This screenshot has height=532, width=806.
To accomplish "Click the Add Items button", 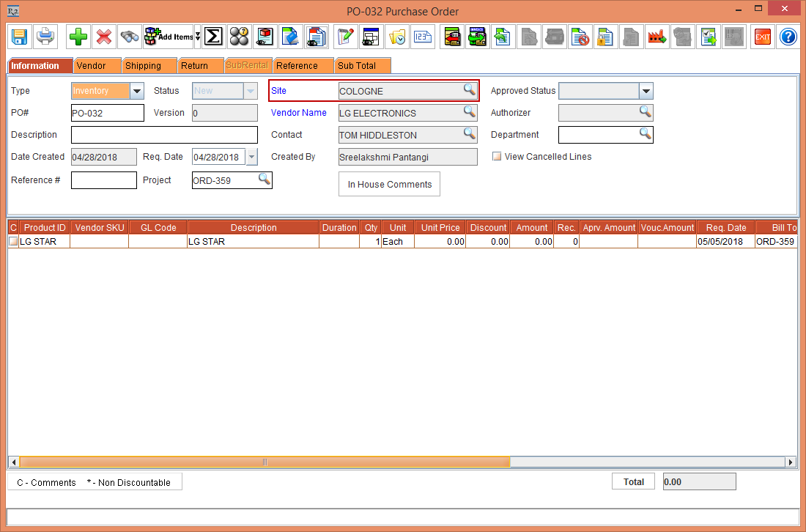I will [x=169, y=36].
